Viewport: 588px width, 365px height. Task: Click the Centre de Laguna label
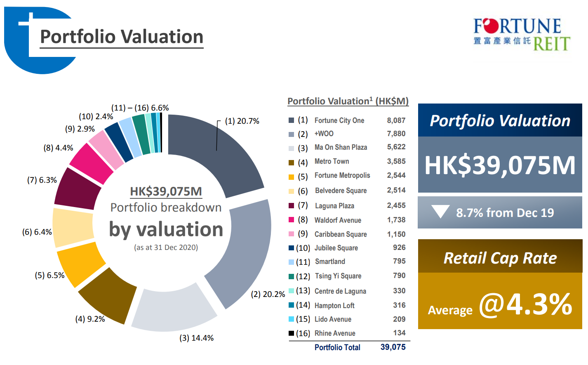340,291
